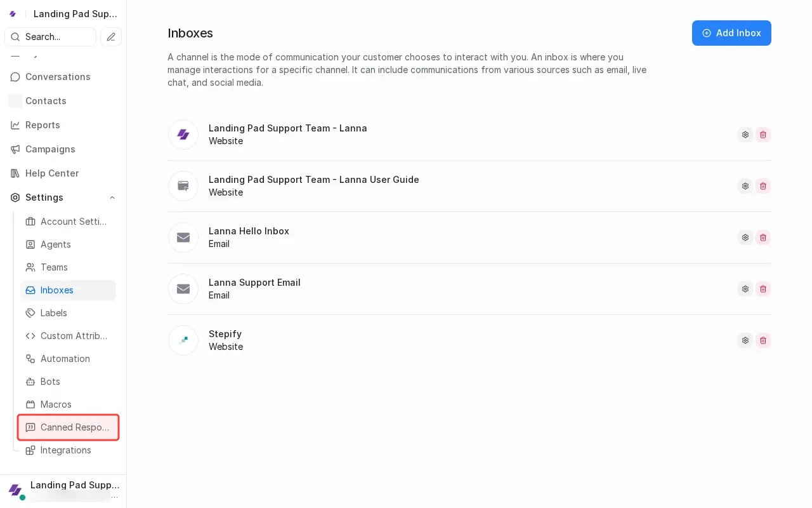Open settings gear for Lanna Hello Inbox
Viewport: 812px width, 508px height.
[745, 237]
